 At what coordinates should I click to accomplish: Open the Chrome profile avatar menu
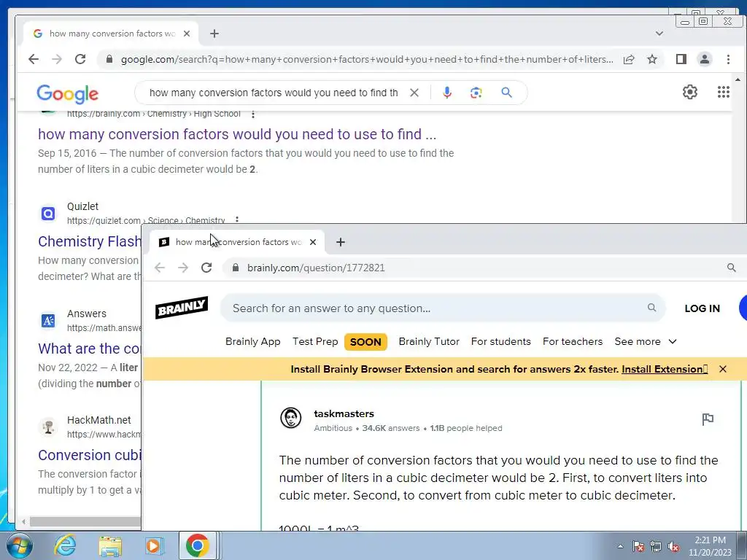tap(705, 59)
